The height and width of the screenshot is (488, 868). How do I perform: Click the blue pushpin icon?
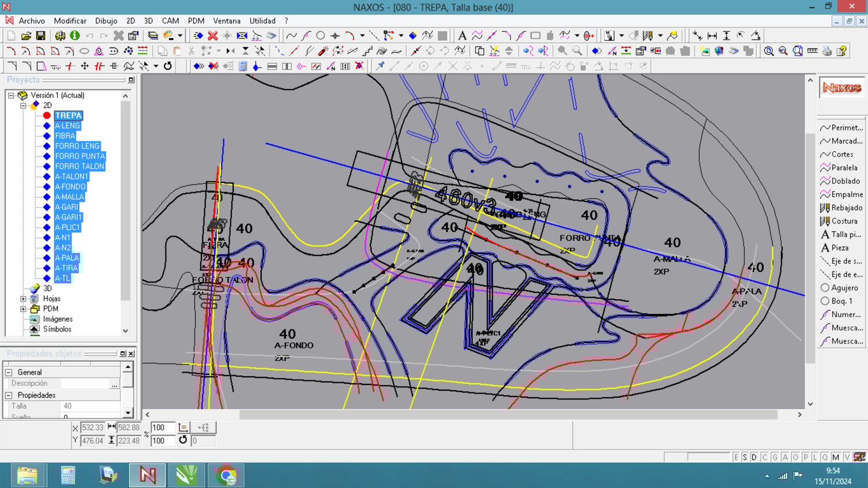click(x=380, y=66)
